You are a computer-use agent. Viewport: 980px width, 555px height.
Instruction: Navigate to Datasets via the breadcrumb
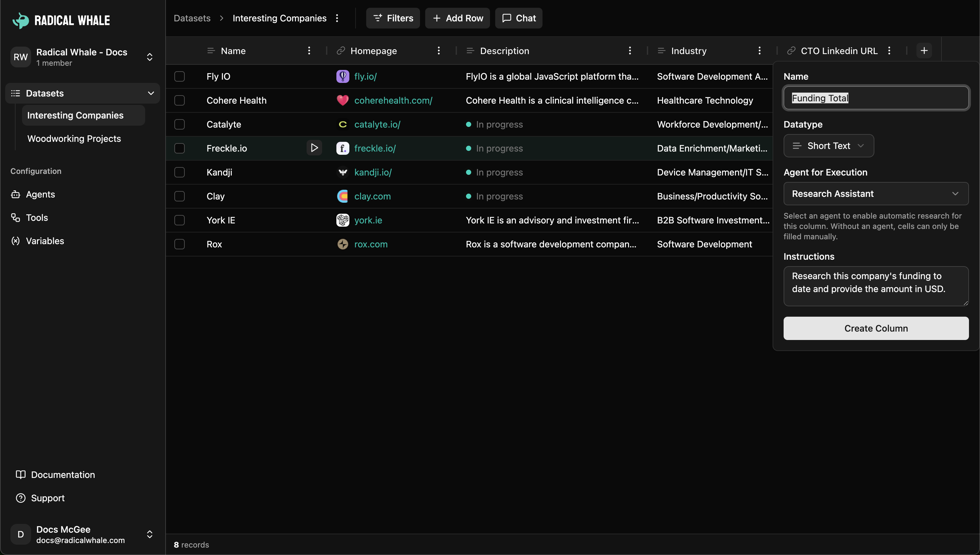[x=192, y=18]
